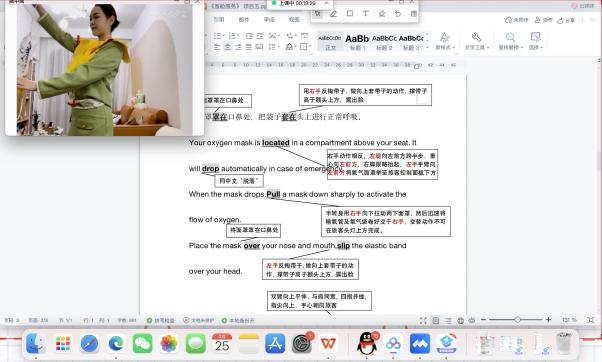The width and height of the screenshot is (602, 362).
Task: Pick the eraser annotation tool
Action: point(382,13)
